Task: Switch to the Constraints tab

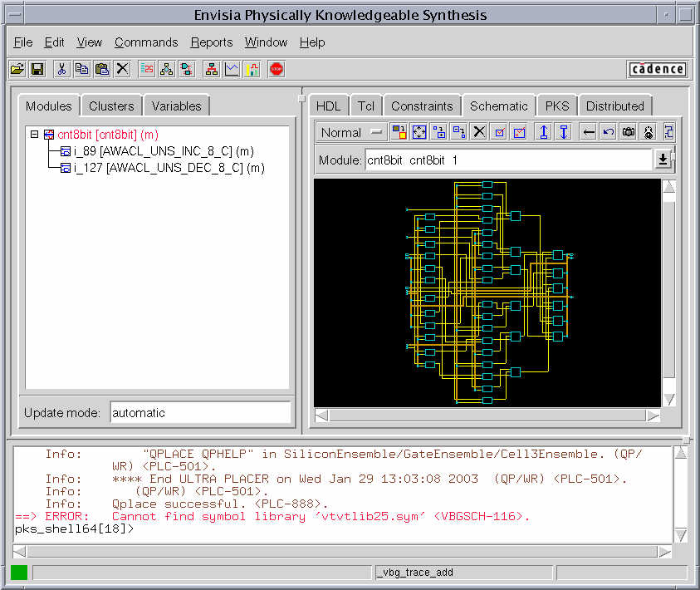Action: click(x=422, y=106)
